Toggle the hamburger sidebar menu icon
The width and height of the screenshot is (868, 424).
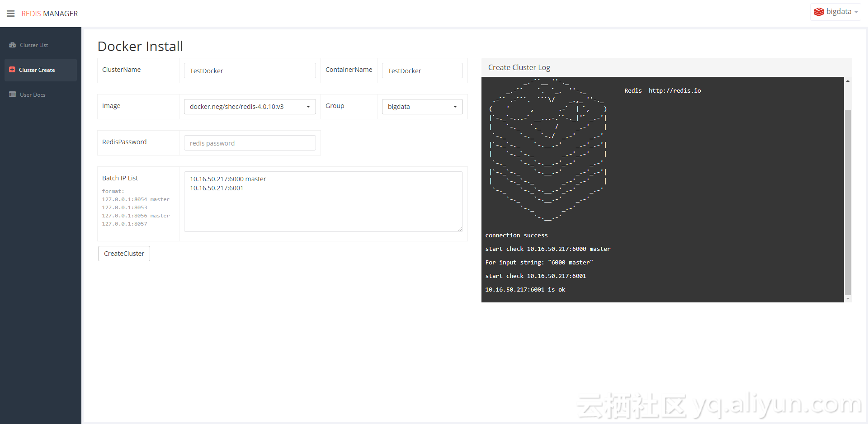point(11,14)
